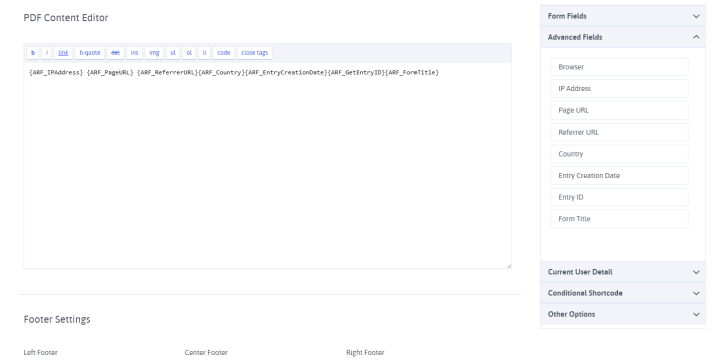Click the italic 'i' toolbar button

click(x=47, y=53)
